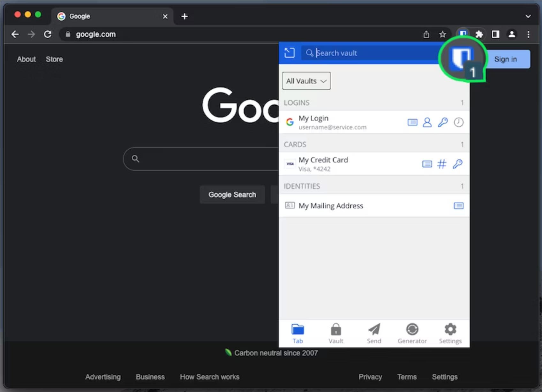The height and width of the screenshot is (392, 542).
Task: Copy card number for My Credit Card
Action: 442,164
